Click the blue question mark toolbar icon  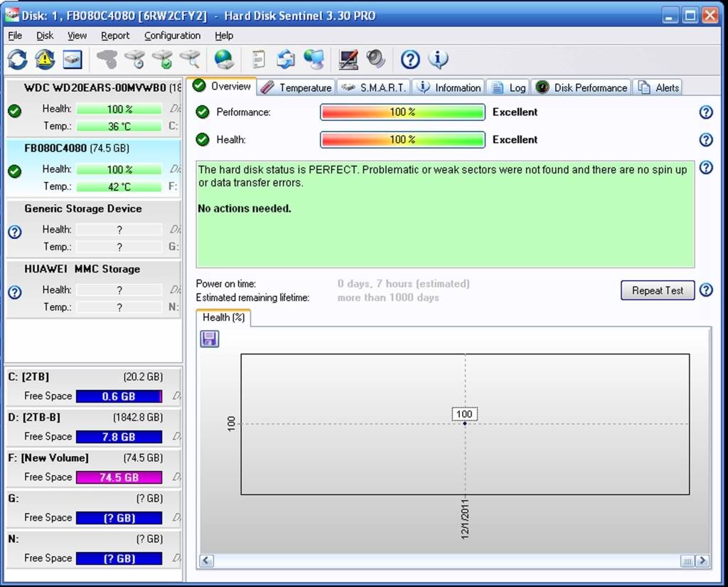pos(410,59)
